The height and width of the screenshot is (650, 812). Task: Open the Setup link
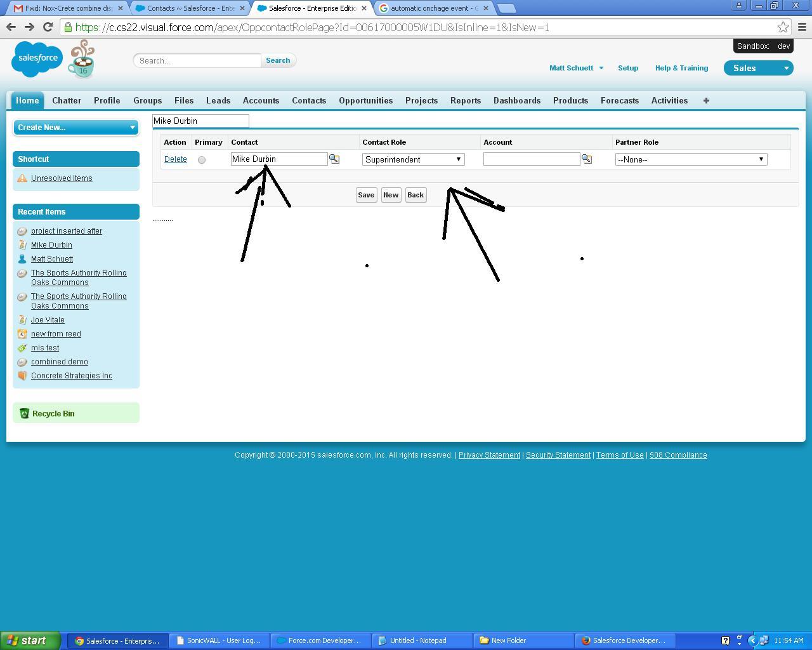tap(628, 68)
